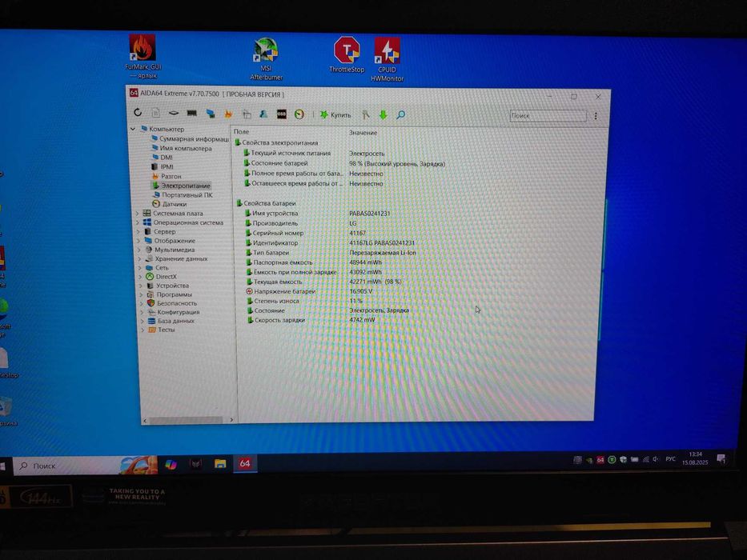Select the Устройства tree item

[x=167, y=286]
